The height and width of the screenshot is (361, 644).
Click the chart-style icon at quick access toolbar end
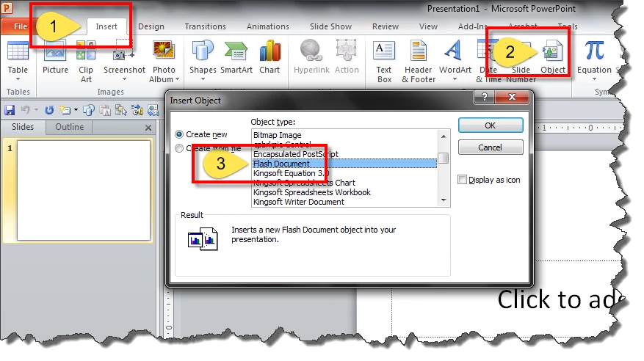(153, 110)
